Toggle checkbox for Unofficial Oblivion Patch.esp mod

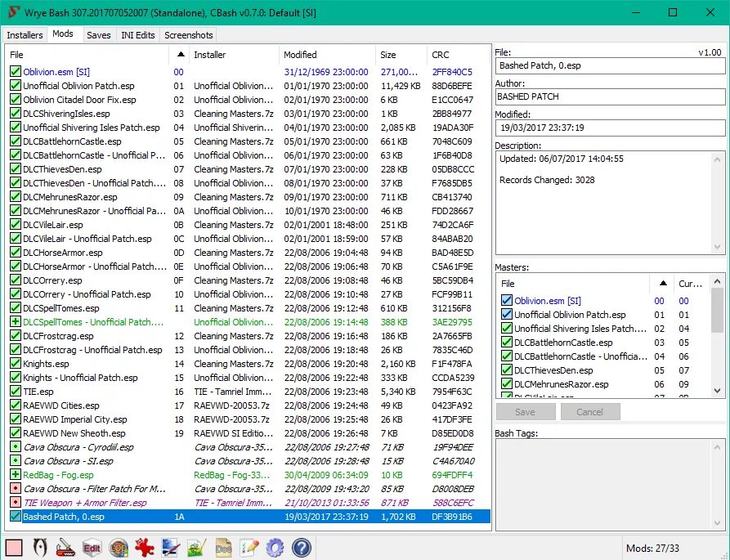(16, 85)
